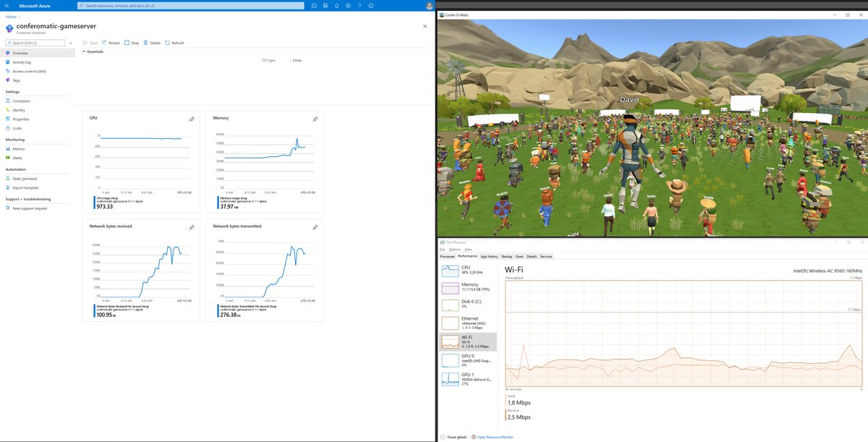
Task: Select Ethernet vEthernet (WSL) performance item
Action: [x=469, y=323]
